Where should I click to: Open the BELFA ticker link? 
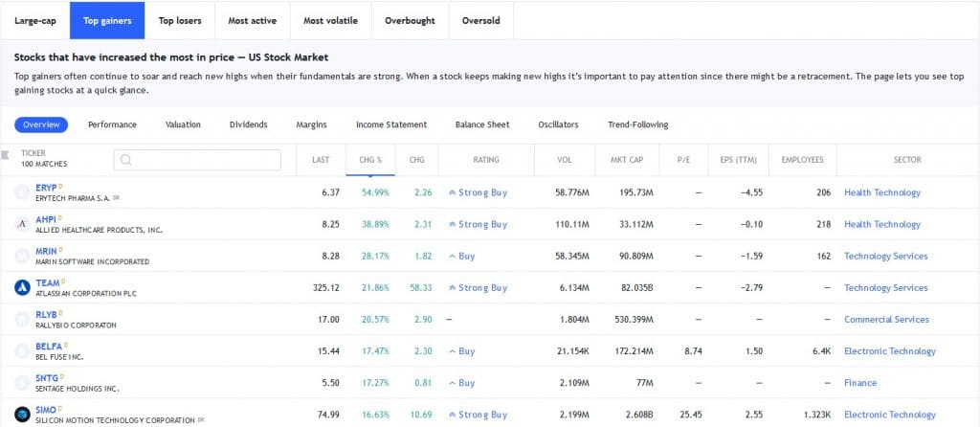(49, 347)
